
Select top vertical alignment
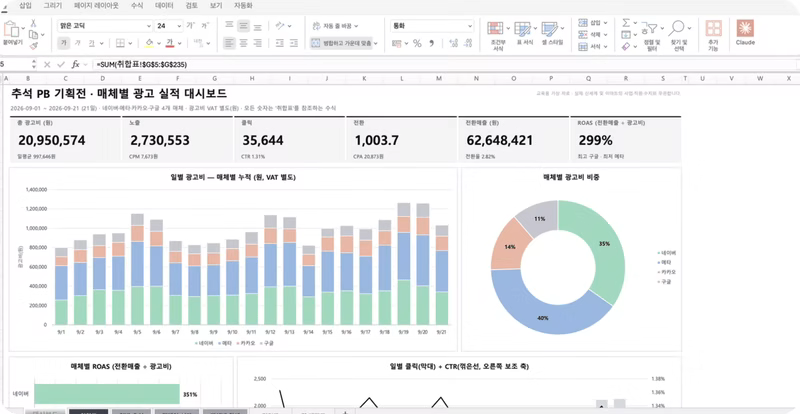[230, 26]
